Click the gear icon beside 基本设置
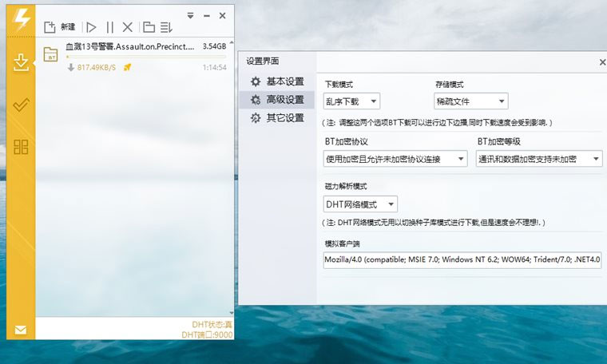This screenshot has height=364, width=607. [x=256, y=81]
